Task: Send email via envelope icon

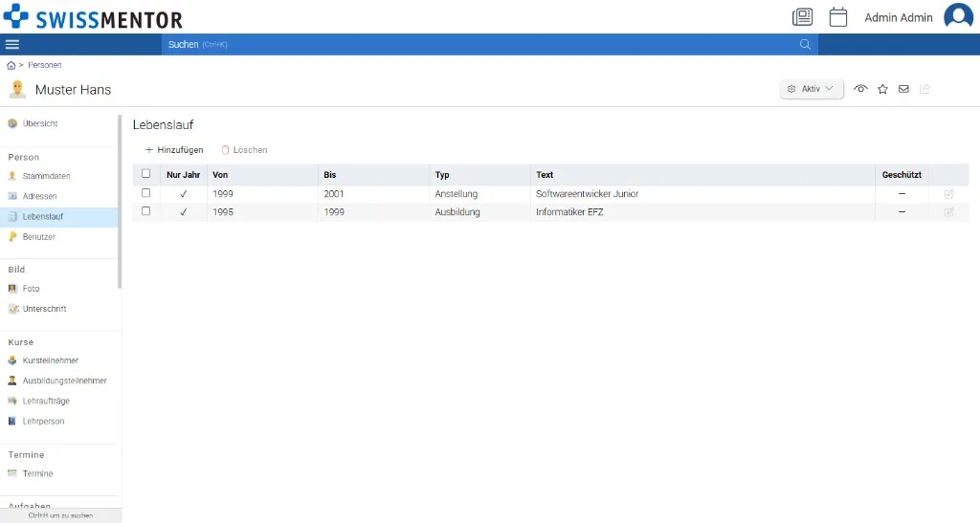Action: click(903, 89)
